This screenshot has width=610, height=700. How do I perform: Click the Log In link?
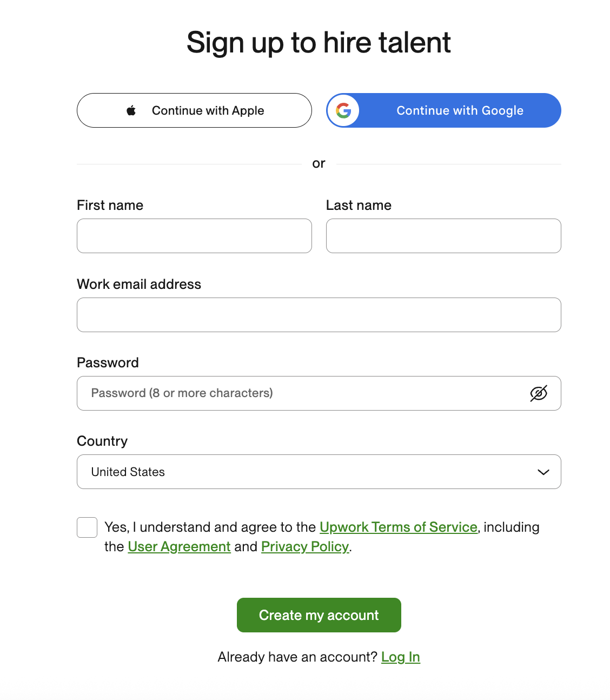[x=401, y=657]
